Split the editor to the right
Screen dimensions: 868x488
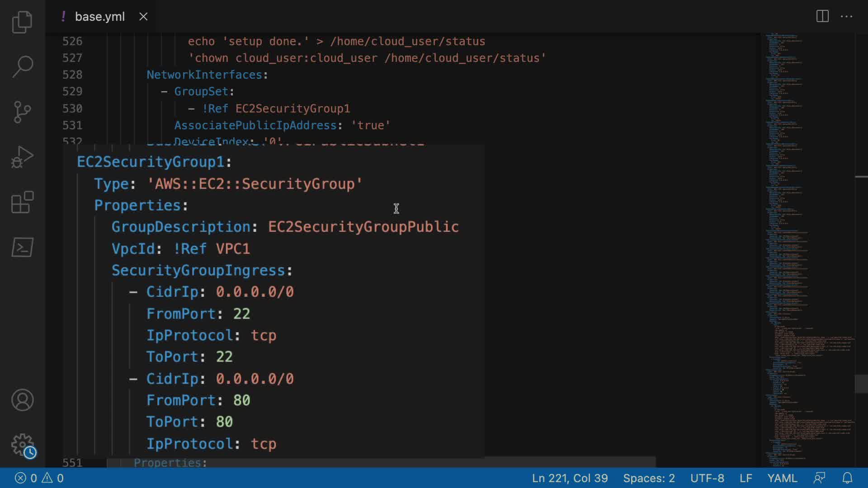click(x=822, y=17)
